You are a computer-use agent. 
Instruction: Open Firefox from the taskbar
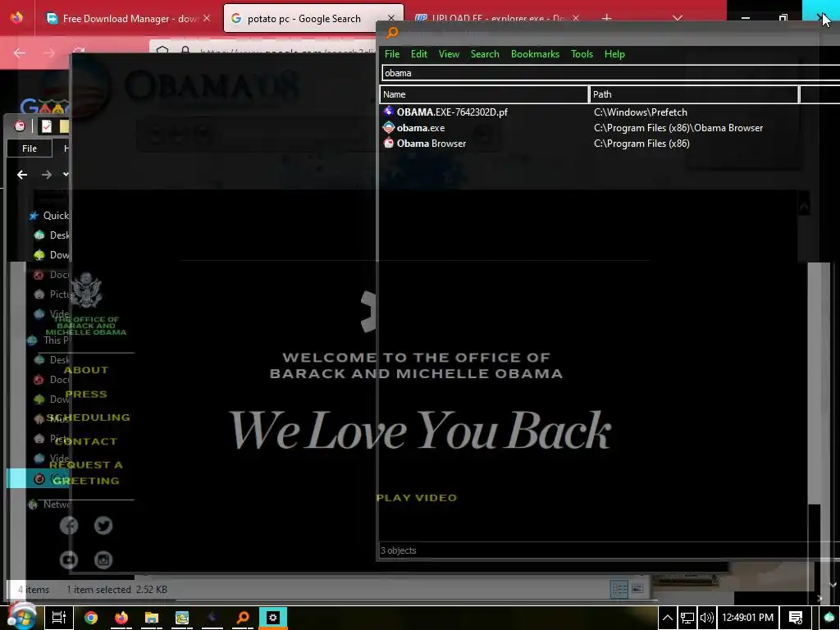pyautogui.click(x=121, y=618)
